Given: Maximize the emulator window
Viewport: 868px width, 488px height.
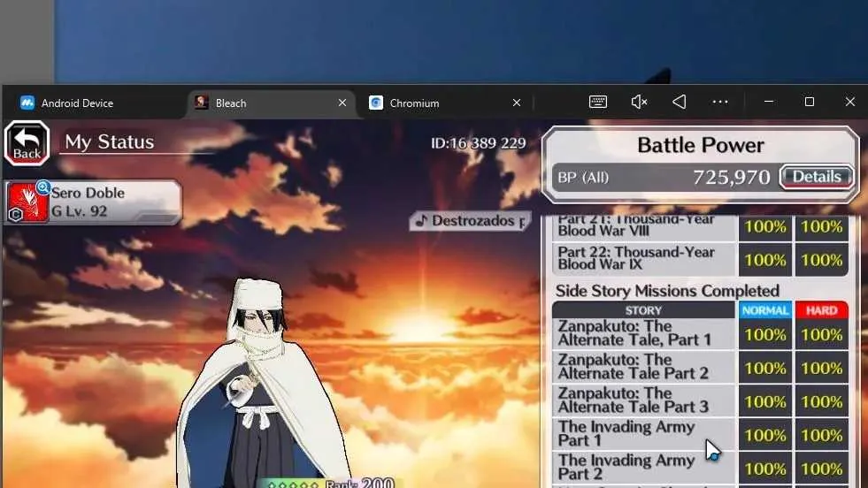Looking at the screenshot, I should [x=810, y=102].
